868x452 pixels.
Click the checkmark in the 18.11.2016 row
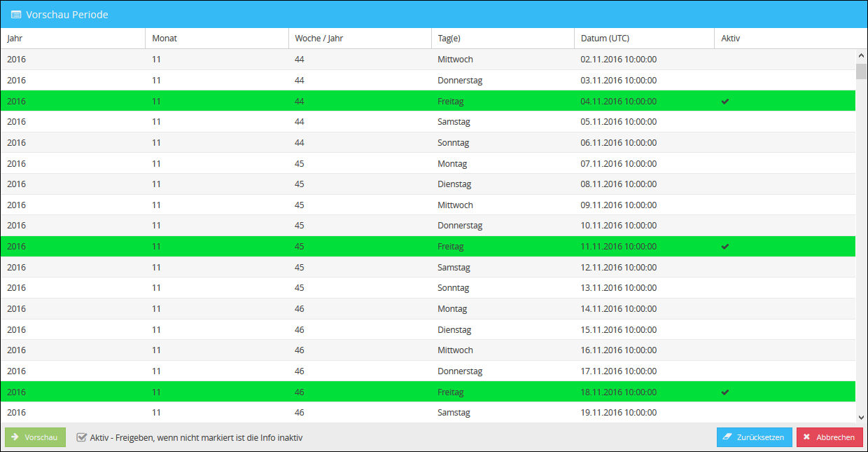(725, 392)
